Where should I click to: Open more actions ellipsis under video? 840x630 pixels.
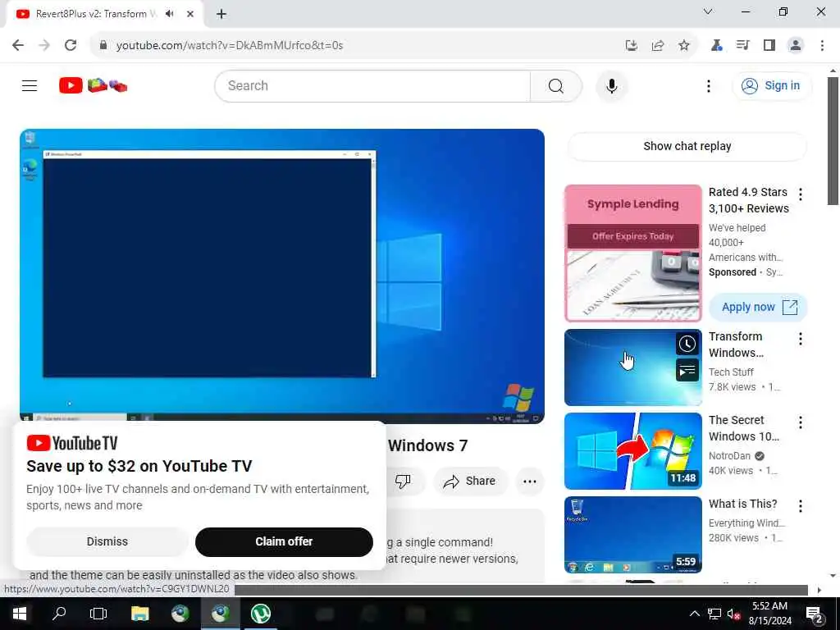pyautogui.click(x=529, y=481)
